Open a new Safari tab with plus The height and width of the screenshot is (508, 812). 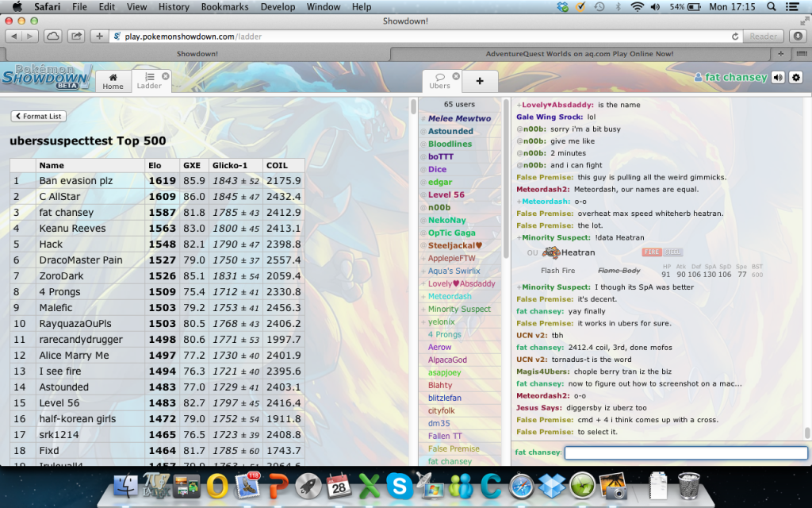pyautogui.click(x=780, y=54)
